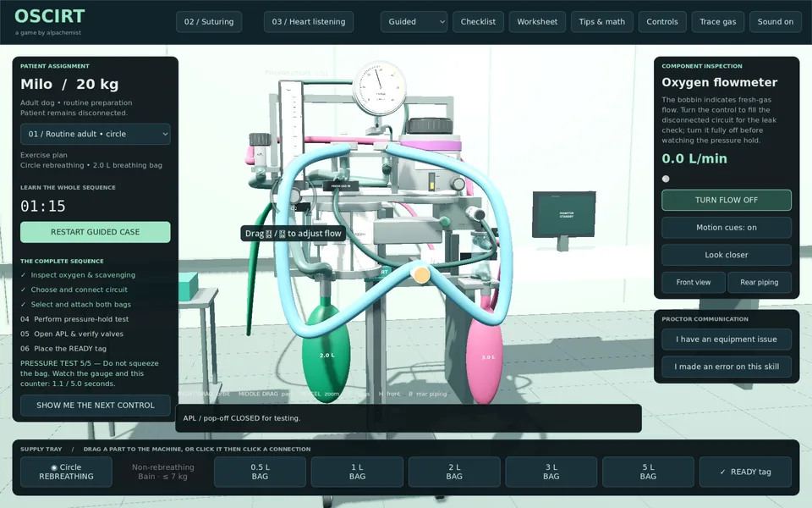The image size is (812, 508).
Task: Click step 05 Open APL & verify valves
Action: tap(72, 334)
